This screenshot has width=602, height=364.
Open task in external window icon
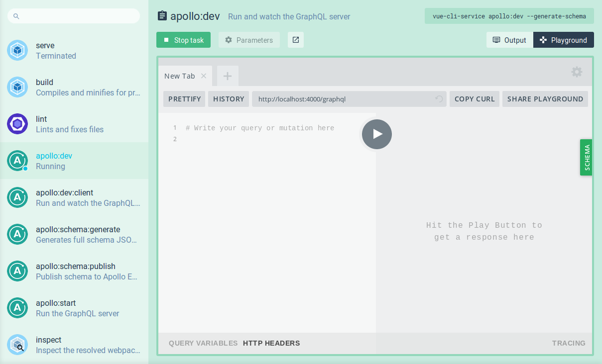(x=296, y=40)
